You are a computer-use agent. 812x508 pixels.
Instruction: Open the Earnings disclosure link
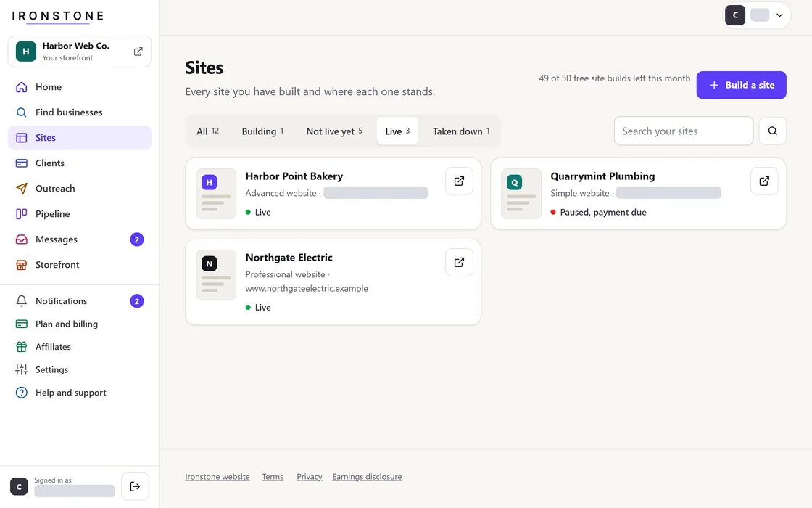tap(367, 477)
